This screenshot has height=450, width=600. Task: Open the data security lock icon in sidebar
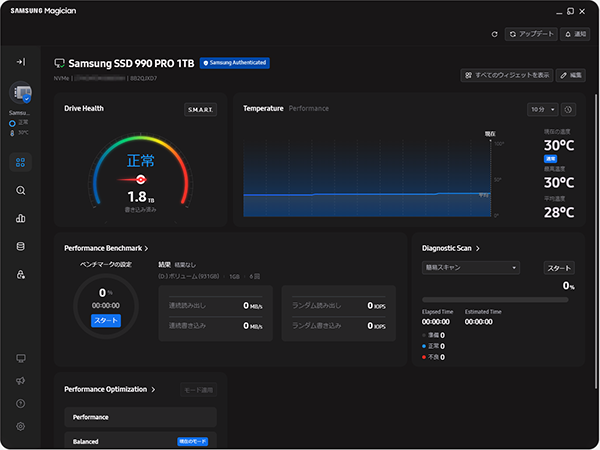point(21,274)
